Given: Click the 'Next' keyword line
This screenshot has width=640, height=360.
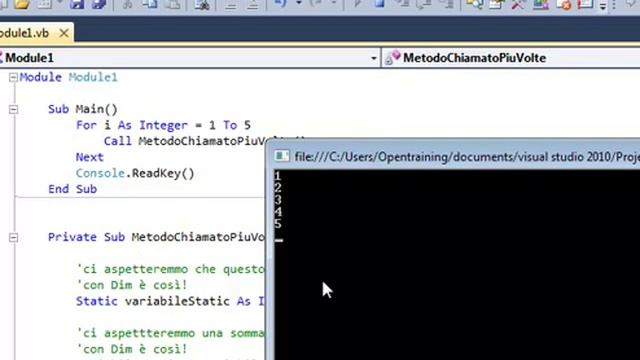Looking at the screenshot, I should point(89,157).
